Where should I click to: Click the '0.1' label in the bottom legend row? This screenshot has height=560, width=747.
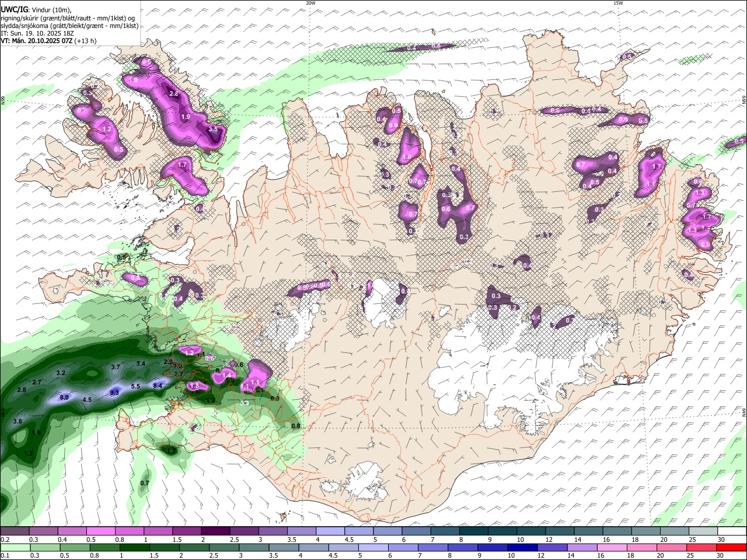pyautogui.click(x=4, y=555)
